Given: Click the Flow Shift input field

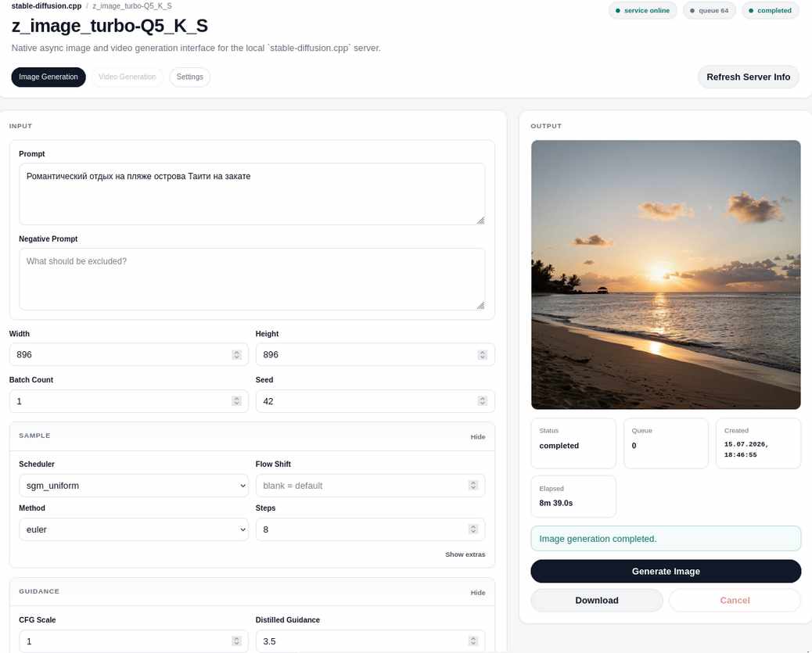Looking at the screenshot, I should pyautogui.click(x=370, y=486).
